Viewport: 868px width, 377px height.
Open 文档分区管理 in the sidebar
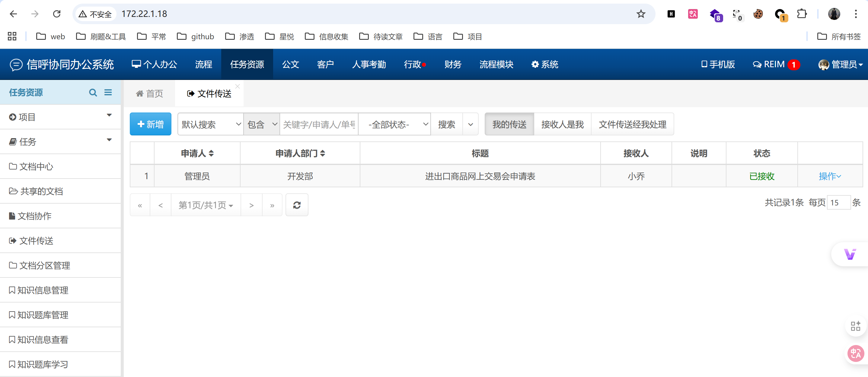(61, 265)
